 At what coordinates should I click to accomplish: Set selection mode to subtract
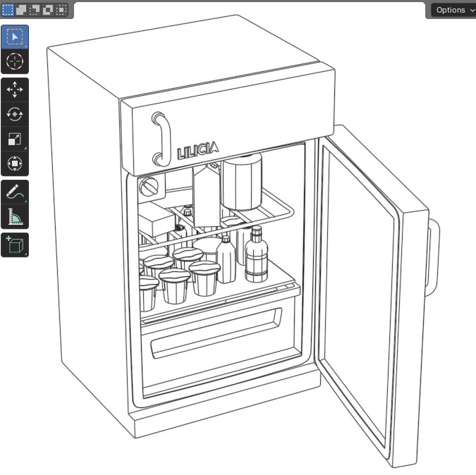coord(35,10)
